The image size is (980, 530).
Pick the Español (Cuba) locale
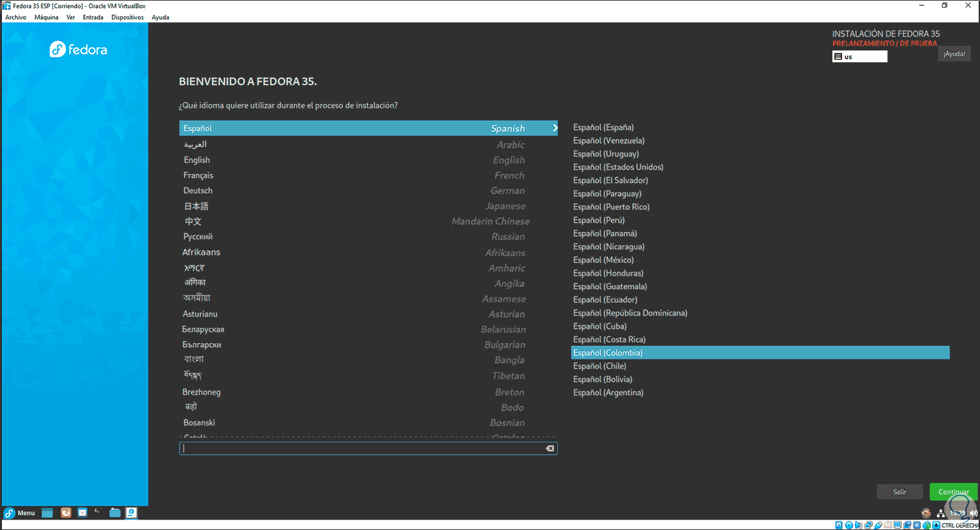760,326
